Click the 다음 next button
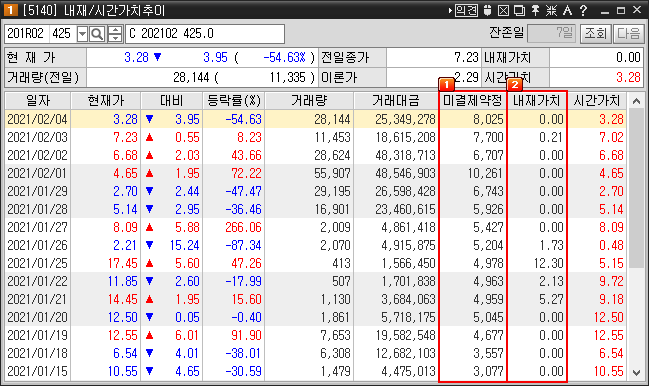This screenshot has width=649, height=386. point(628,33)
